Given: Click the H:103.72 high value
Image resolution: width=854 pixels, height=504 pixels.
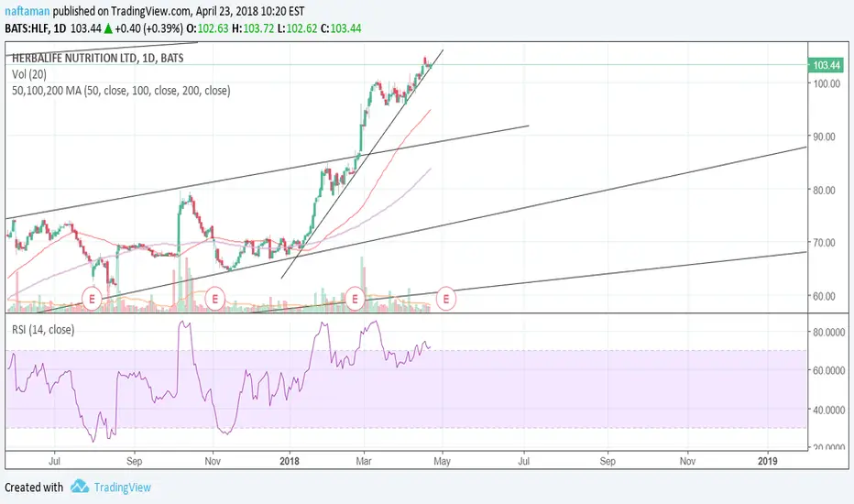Looking at the screenshot, I should coord(253,28).
